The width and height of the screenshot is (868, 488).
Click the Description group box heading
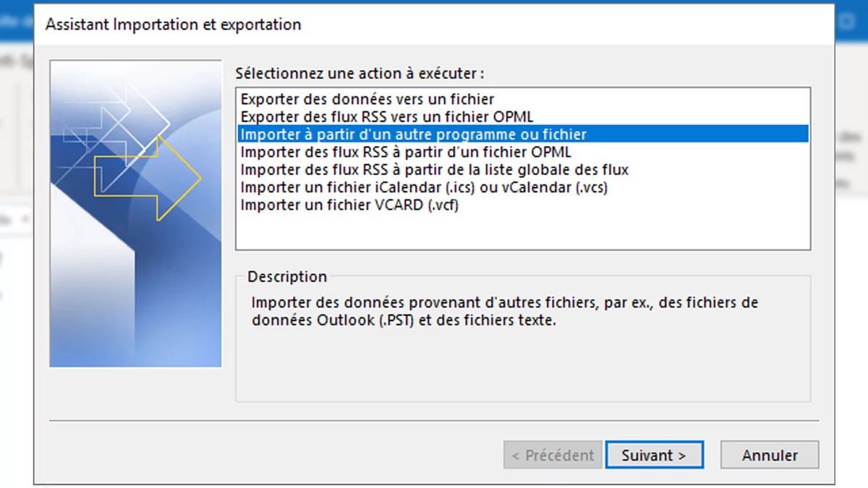[287, 276]
